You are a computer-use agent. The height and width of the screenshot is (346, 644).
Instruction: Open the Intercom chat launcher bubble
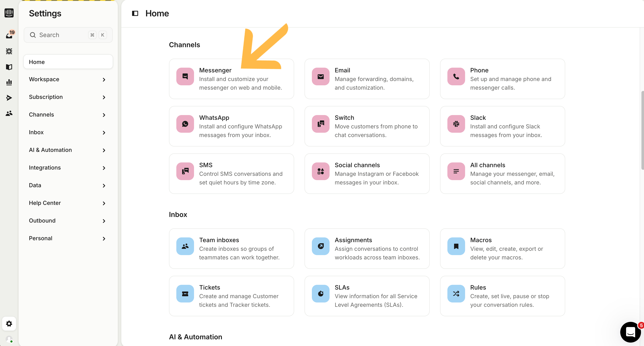[630, 332]
